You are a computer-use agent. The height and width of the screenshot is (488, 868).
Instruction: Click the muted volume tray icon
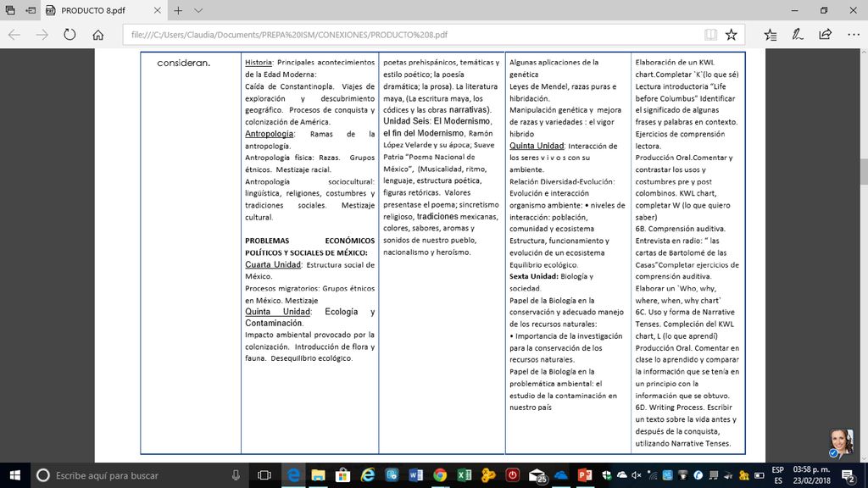pos(637,475)
